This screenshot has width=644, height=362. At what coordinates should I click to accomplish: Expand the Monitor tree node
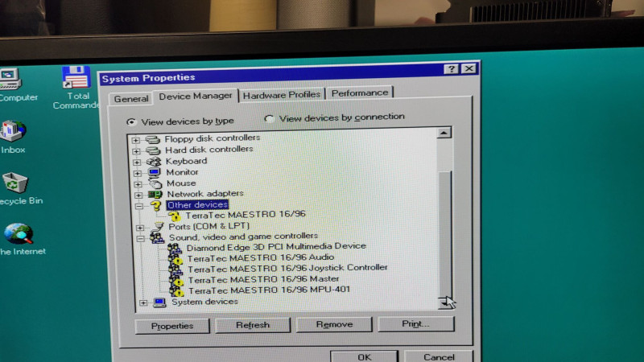coord(137,173)
